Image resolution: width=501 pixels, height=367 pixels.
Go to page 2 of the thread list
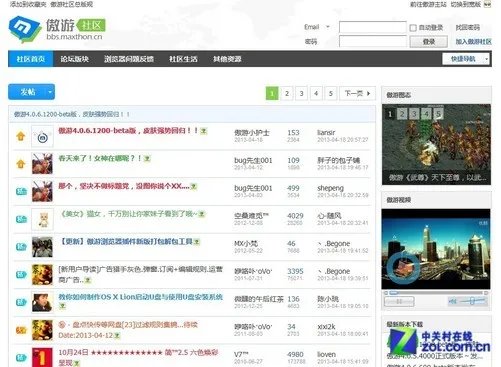pyautogui.click(x=287, y=93)
